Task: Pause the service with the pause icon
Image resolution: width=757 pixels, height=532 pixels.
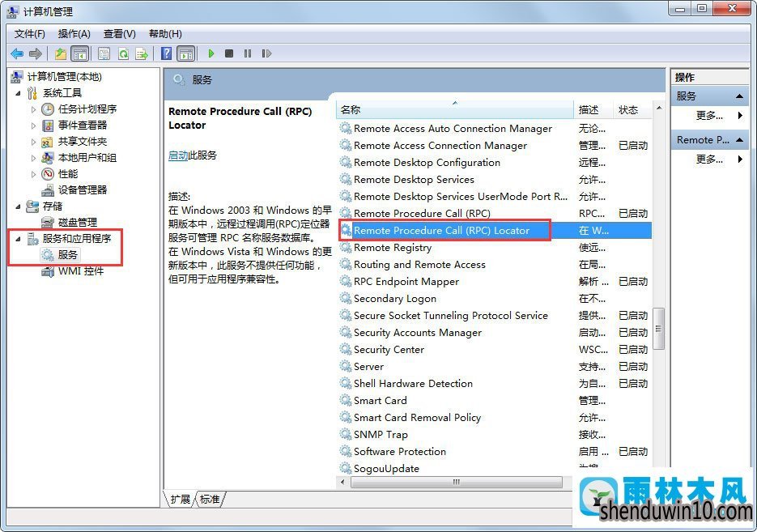Action: pos(248,53)
